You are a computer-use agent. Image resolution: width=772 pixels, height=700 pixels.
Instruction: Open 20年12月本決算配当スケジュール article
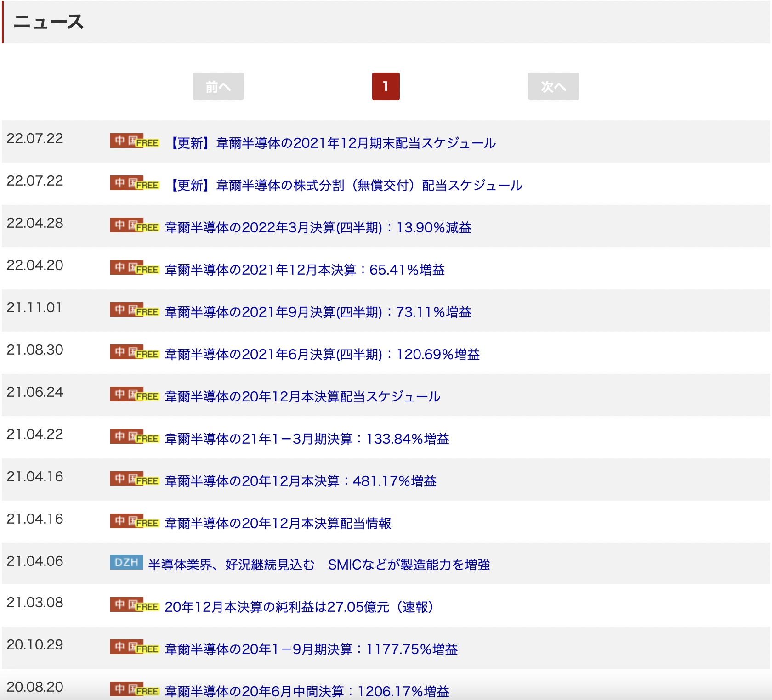[302, 396]
